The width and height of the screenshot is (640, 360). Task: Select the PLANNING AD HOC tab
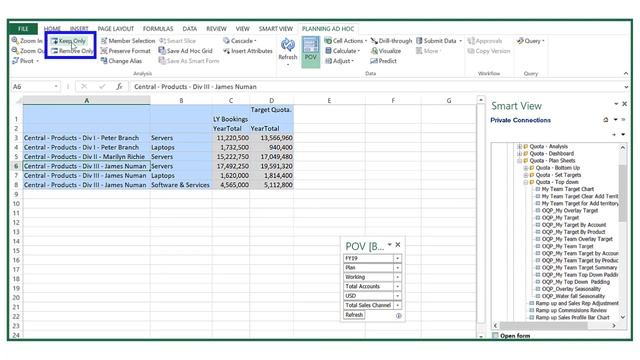(328, 29)
